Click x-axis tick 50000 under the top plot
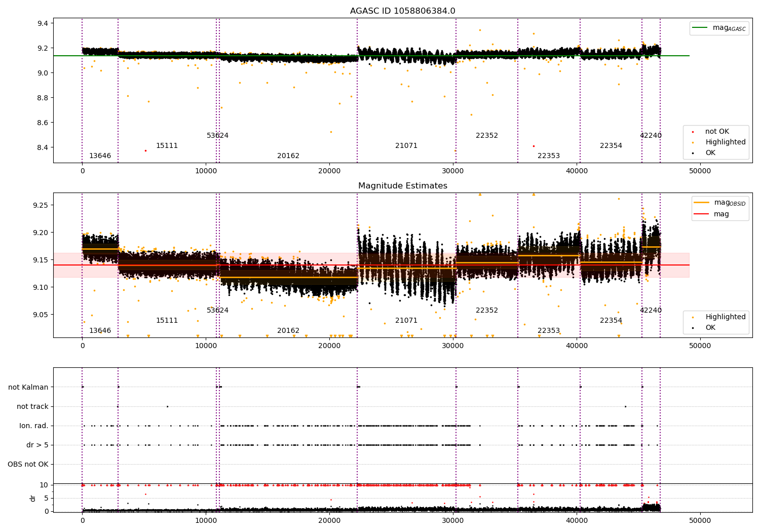Image resolution: width=760 pixels, height=532 pixels. (700, 171)
